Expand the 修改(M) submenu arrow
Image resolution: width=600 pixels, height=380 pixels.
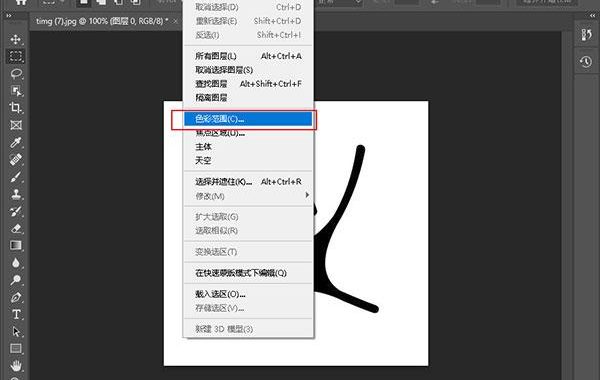click(x=307, y=195)
